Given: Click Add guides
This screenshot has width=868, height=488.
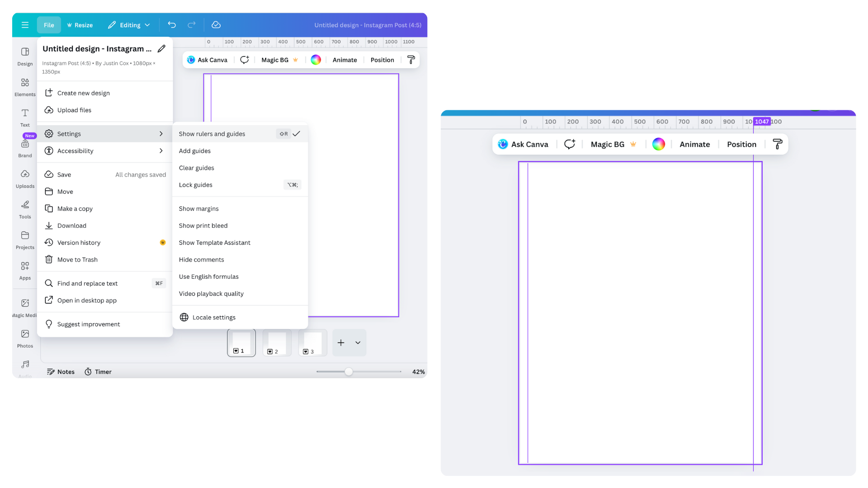Looking at the screenshot, I should point(240,151).
